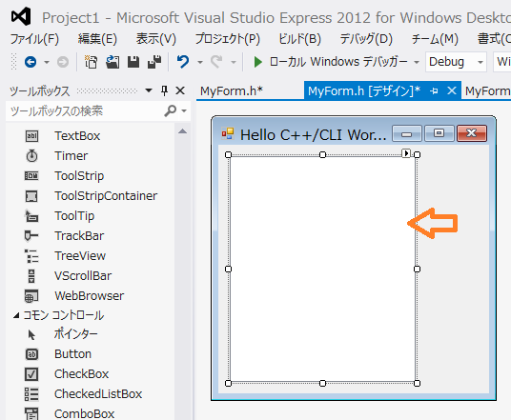
Task: Click the New Project toolbar icon
Action: point(91,62)
